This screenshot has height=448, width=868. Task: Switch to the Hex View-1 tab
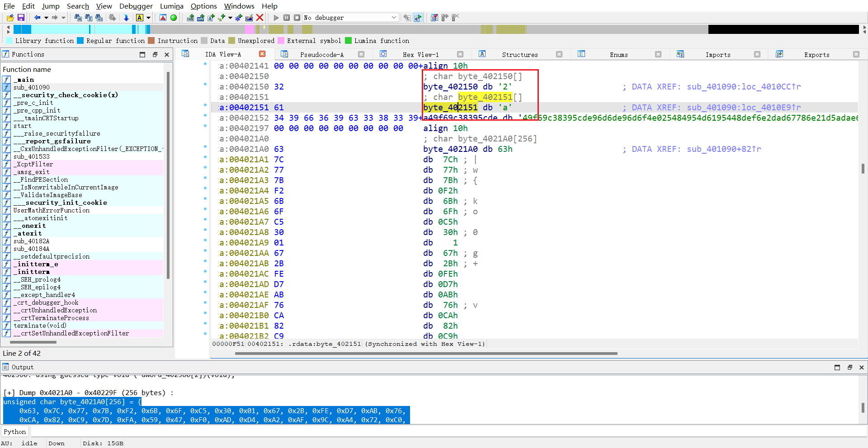click(x=420, y=55)
